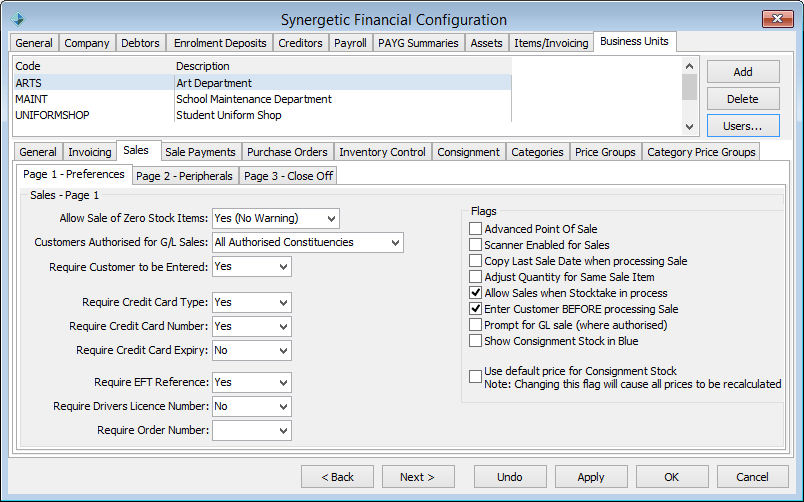
Task: Click the Next > button
Action: click(418, 477)
